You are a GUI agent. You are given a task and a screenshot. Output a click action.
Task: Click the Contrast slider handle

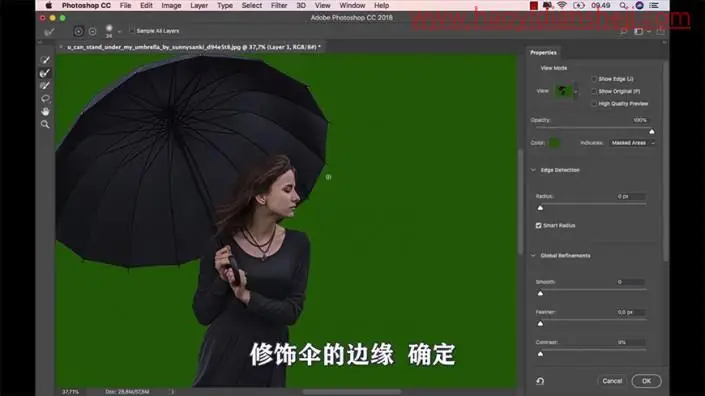tap(540, 354)
